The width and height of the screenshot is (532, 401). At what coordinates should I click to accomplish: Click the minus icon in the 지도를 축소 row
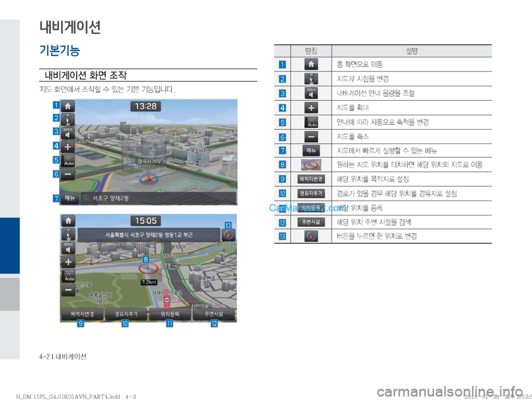click(311, 137)
